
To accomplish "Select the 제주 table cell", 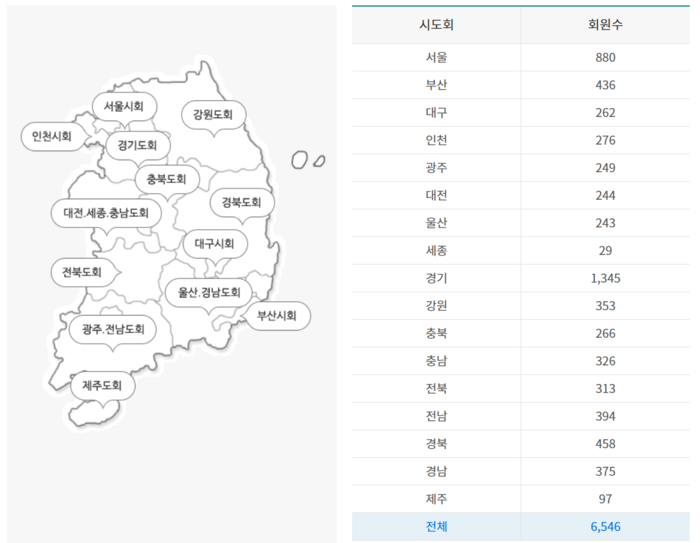I will (436, 499).
